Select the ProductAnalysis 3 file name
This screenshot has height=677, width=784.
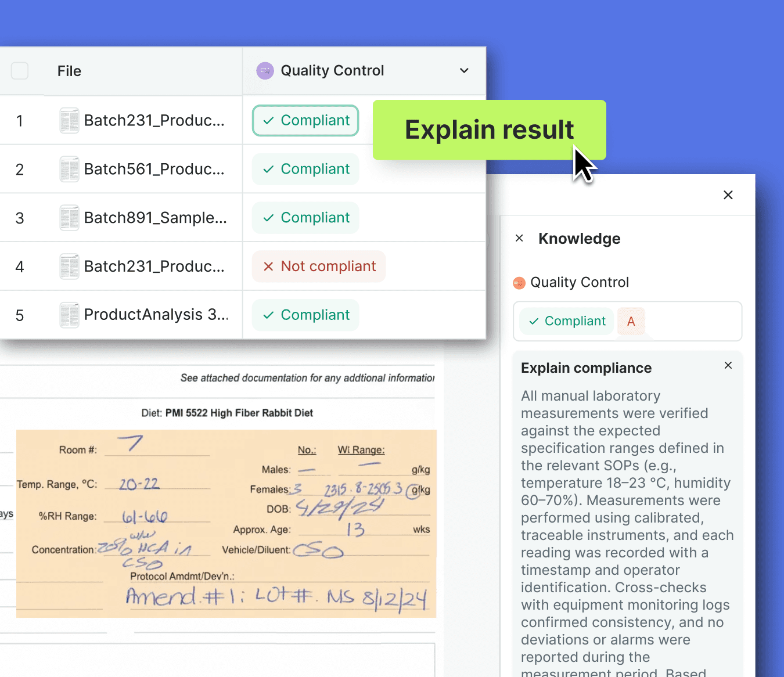pyautogui.click(x=156, y=315)
